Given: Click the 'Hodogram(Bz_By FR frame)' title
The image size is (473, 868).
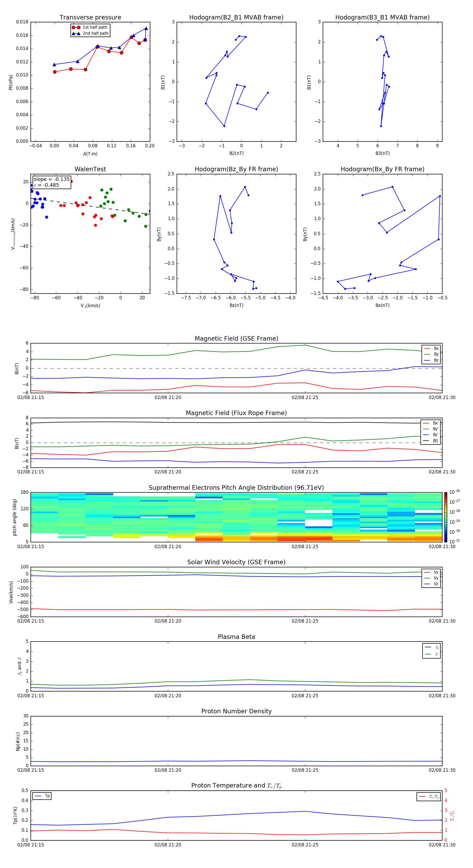Looking at the screenshot, I should pyautogui.click(x=236, y=169).
